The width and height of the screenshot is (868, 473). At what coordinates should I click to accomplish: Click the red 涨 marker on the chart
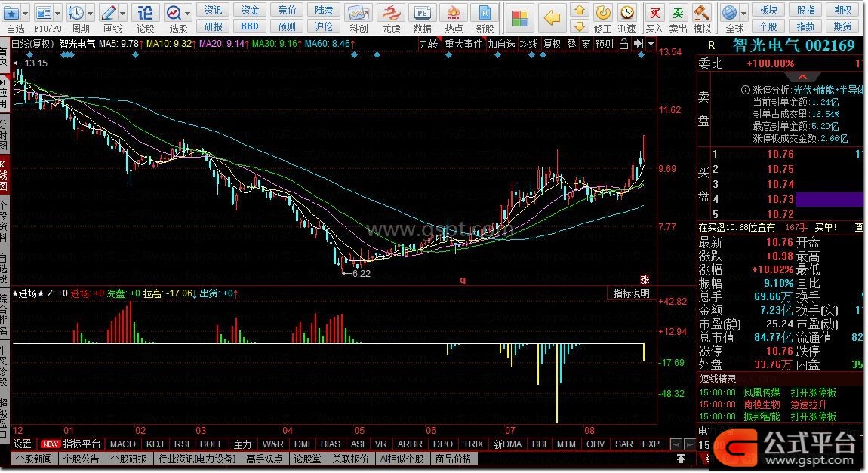pyautogui.click(x=645, y=279)
